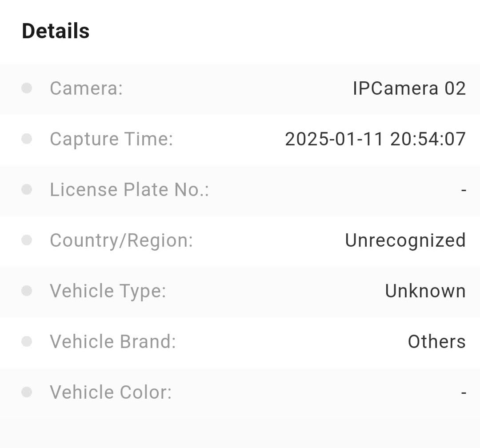480x448 pixels.
Task: Click the Others vehicle brand value
Action: click(x=436, y=342)
